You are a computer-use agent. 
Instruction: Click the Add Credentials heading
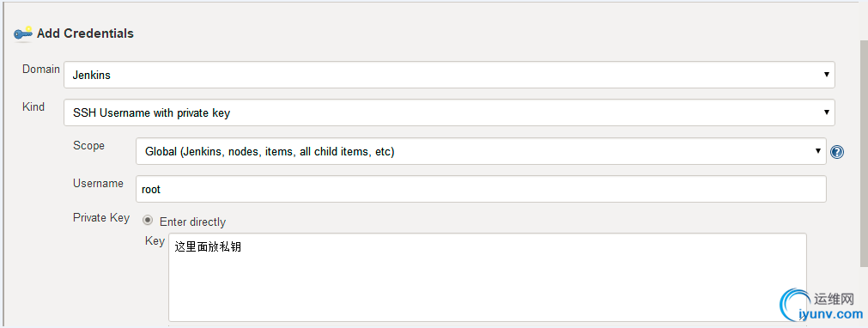pyautogui.click(x=85, y=33)
